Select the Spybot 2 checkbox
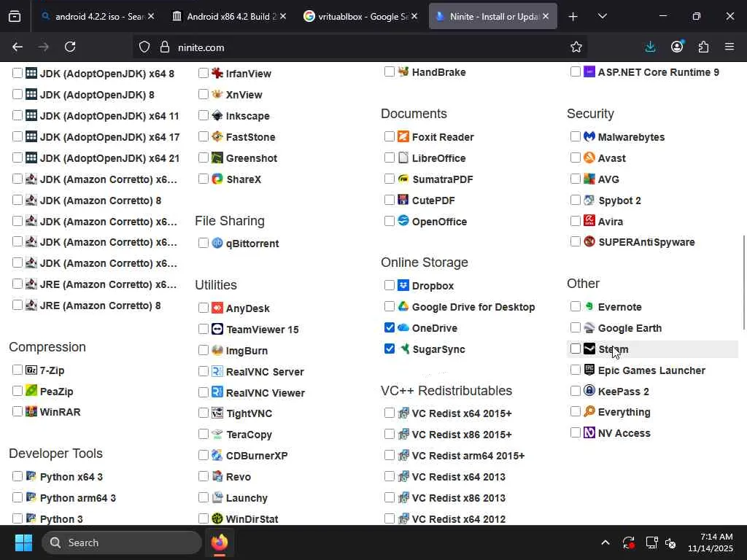 (576, 200)
